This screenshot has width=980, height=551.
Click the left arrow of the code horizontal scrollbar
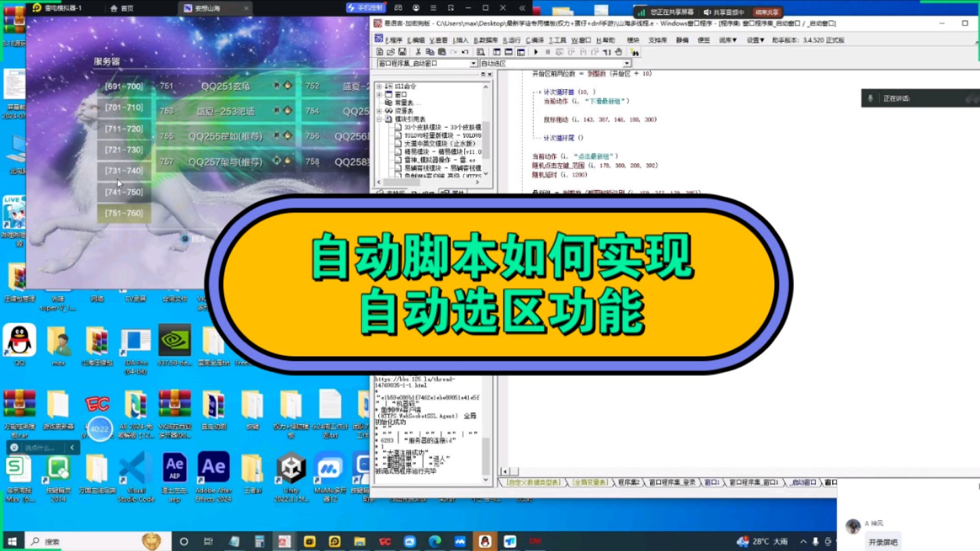[x=505, y=471]
